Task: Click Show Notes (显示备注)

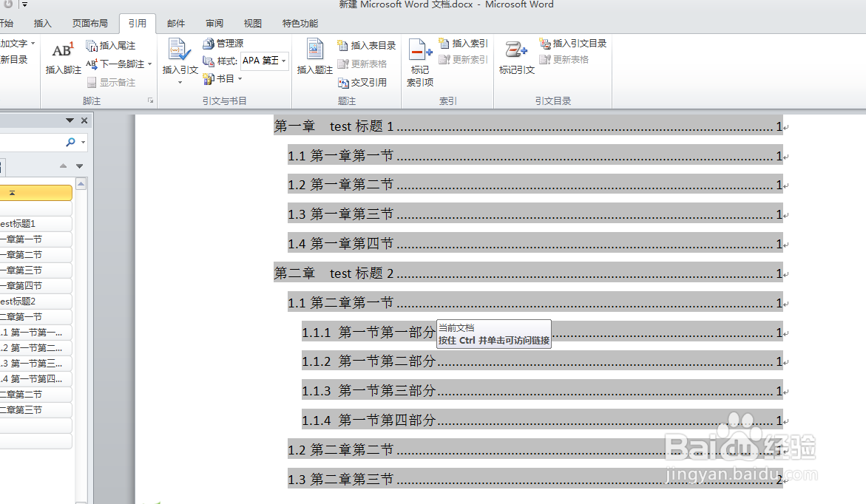Action: (111, 82)
